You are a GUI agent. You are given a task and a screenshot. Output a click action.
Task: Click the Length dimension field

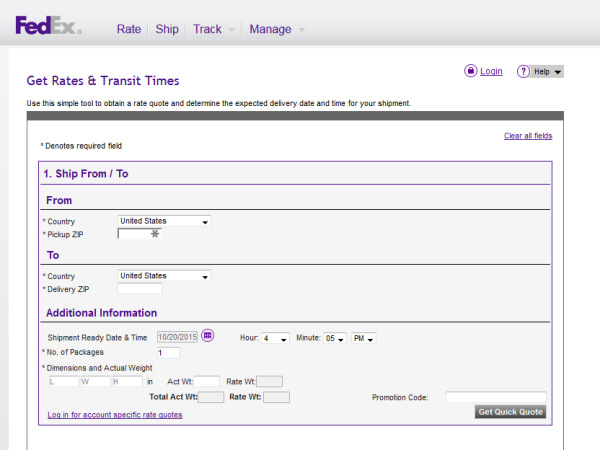point(64,382)
